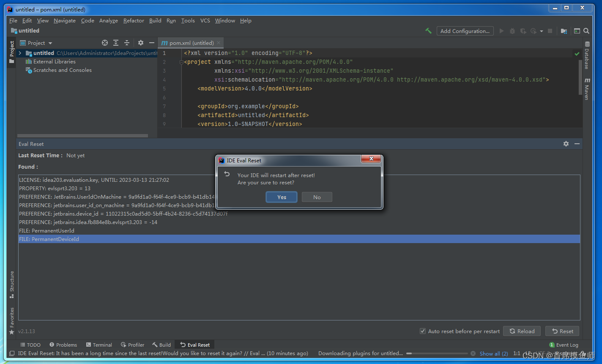
Task: Open Eval Reset panel gear settings
Action: [566, 144]
